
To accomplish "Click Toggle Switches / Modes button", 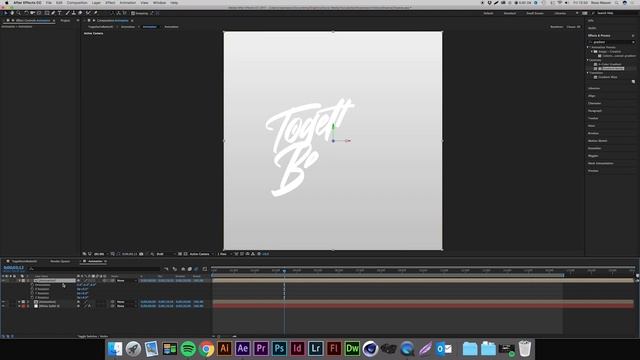I will click(x=93, y=336).
